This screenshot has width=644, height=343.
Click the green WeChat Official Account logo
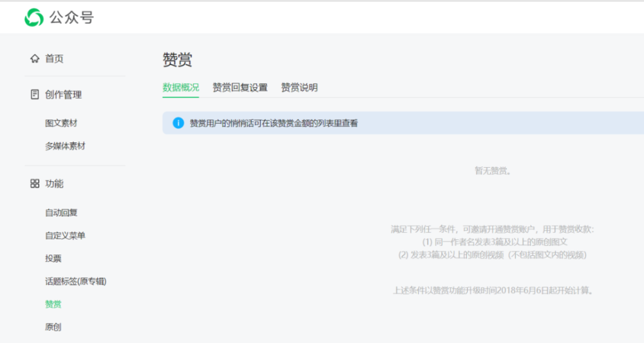[x=33, y=17]
